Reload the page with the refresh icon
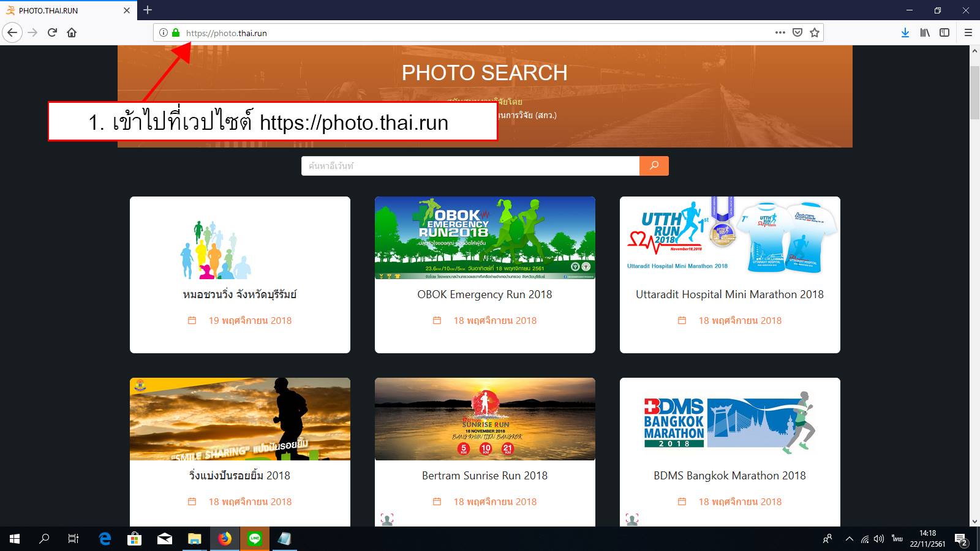Image resolution: width=980 pixels, height=551 pixels. pos(52,32)
